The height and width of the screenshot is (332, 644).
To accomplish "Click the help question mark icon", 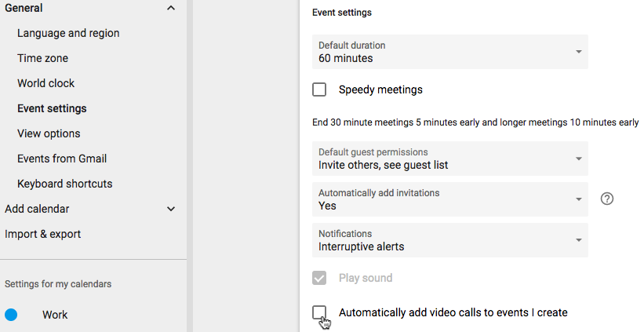I will pos(606,199).
